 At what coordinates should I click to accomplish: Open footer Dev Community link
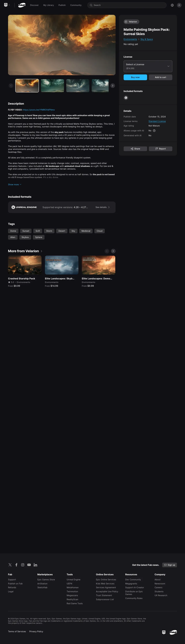[133, 579]
